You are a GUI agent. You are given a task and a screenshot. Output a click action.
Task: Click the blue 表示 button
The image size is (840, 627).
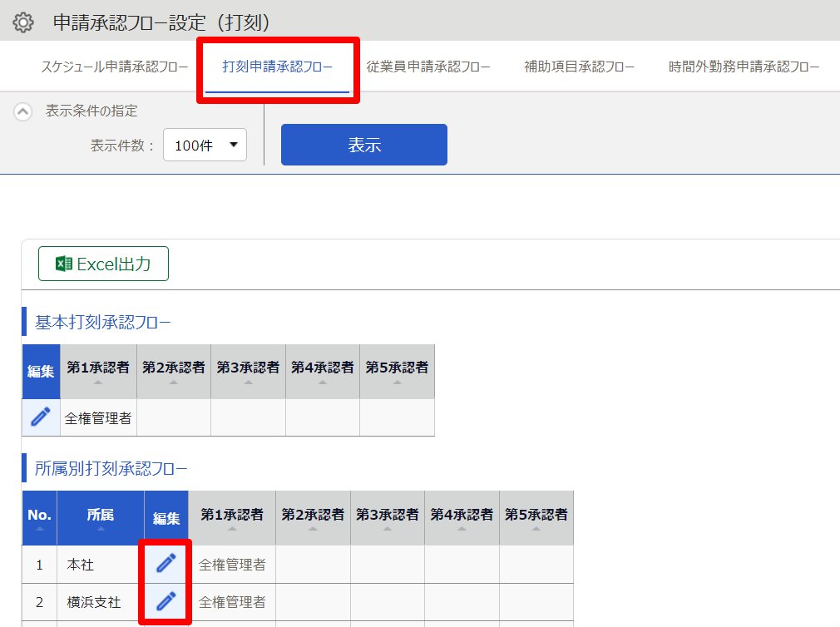click(x=364, y=145)
